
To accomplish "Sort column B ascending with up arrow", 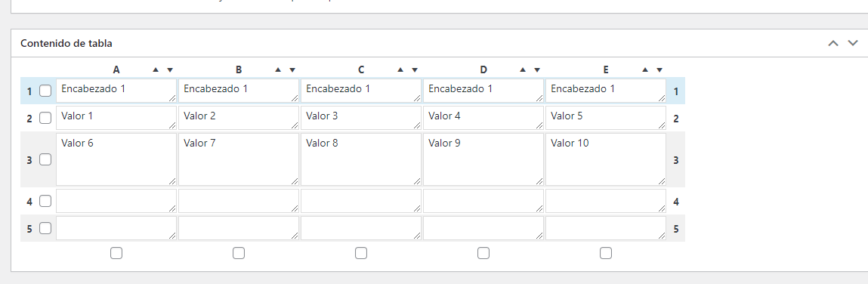I will click(278, 69).
